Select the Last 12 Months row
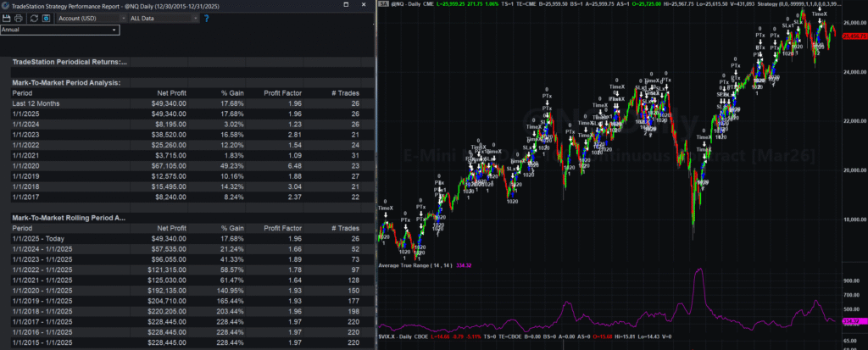The height and width of the screenshot is (350, 868). (34, 103)
